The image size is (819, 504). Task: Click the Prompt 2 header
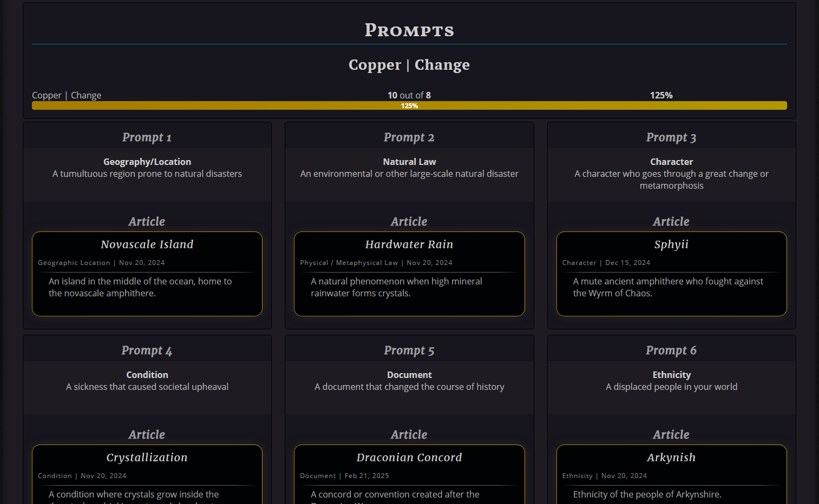[x=409, y=137]
